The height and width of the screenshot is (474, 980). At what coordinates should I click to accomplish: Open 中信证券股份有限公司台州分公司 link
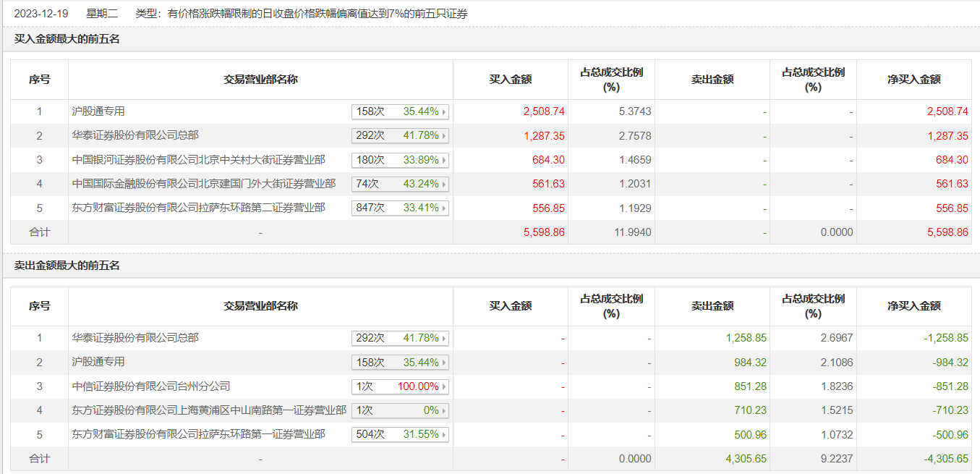[x=151, y=386]
